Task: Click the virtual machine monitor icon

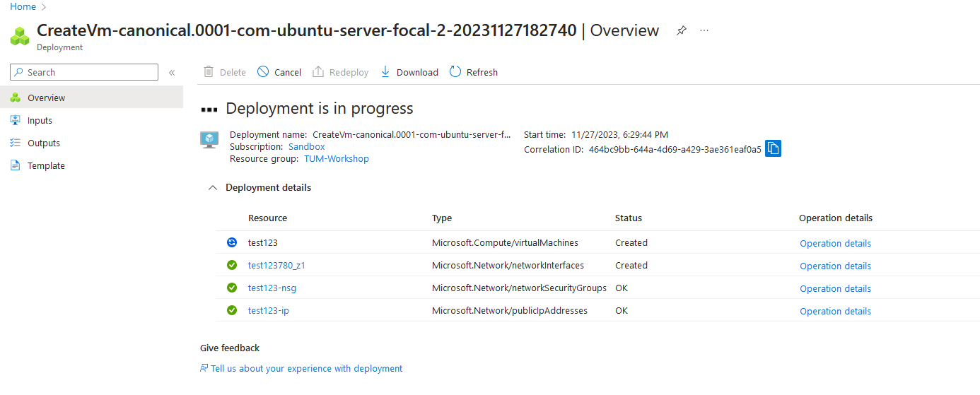Action: [209, 140]
